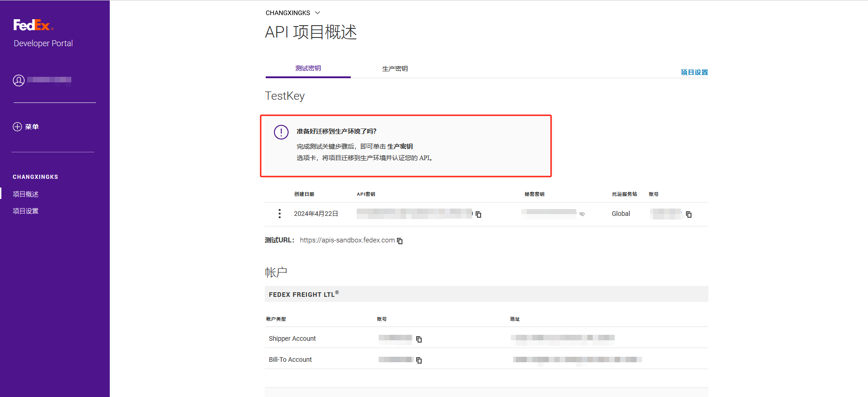Image resolution: width=868 pixels, height=397 pixels.
Task: Click the FedEx logo
Action: pyautogui.click(x=33, y=25)
